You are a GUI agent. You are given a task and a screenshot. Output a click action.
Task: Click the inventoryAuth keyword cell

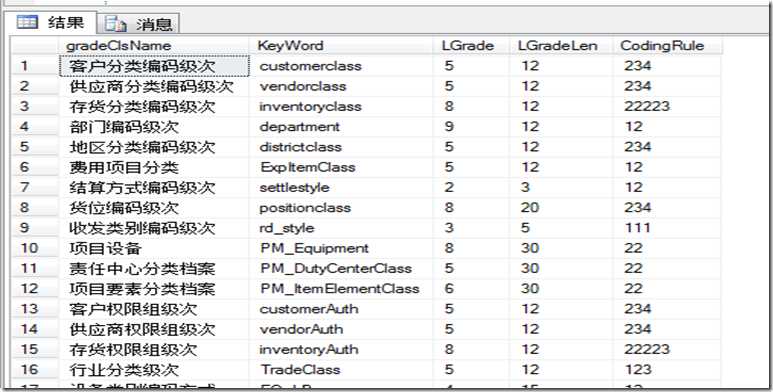[x=341, y=349]
